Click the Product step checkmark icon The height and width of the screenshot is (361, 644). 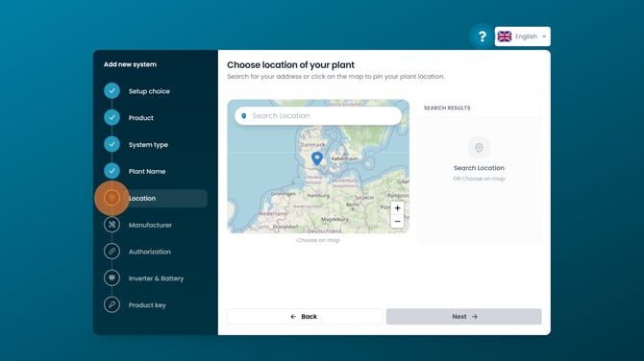tap(111, 117)
